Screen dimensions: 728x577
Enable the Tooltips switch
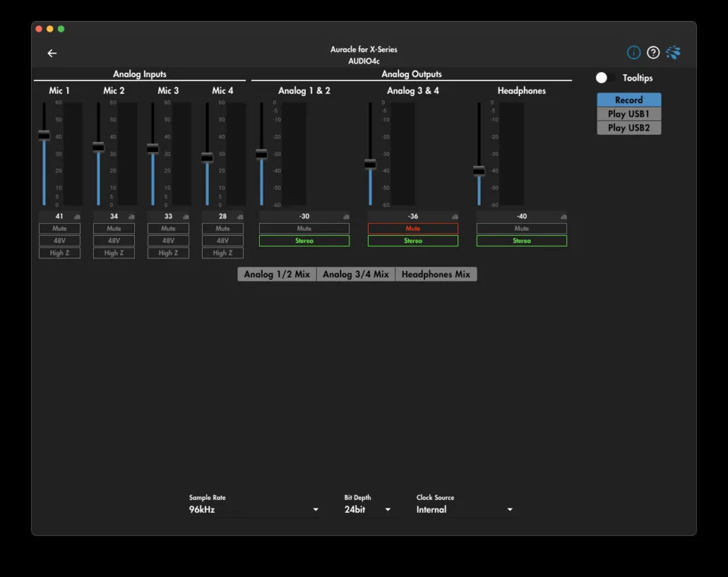(605, 78)
